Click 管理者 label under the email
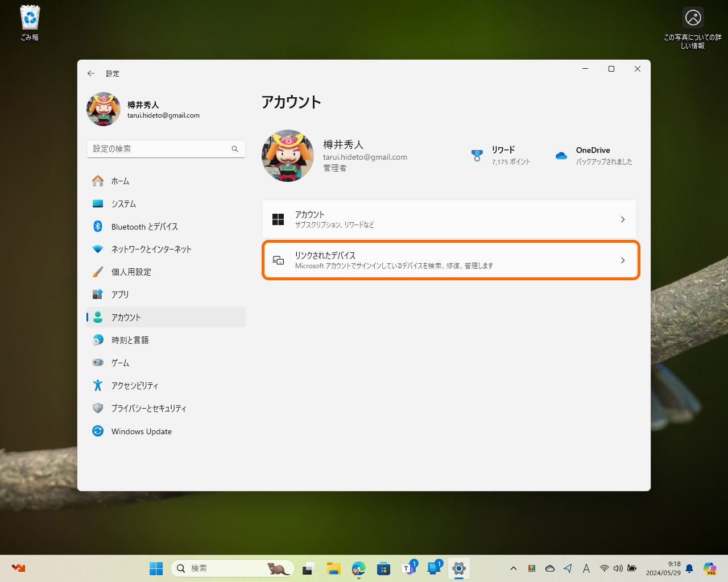The height and width of the screenshot is (582, 728). pos(335,168)
